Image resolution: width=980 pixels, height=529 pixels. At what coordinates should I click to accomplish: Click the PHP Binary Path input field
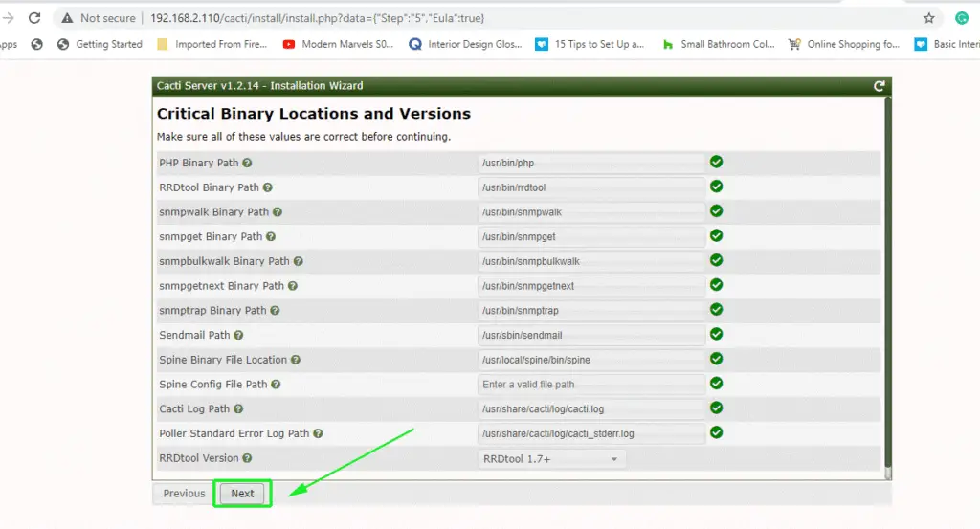[591, 163]
